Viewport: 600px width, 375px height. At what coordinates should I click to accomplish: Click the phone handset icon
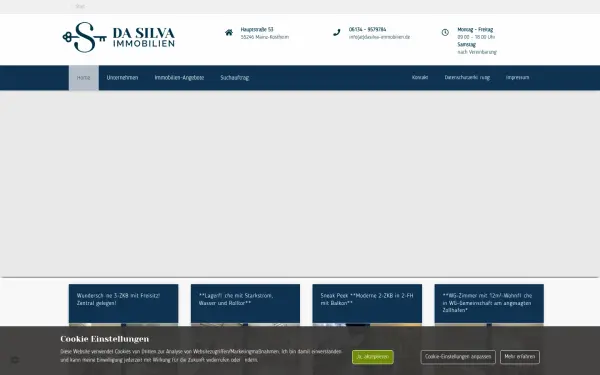(337, 33)
